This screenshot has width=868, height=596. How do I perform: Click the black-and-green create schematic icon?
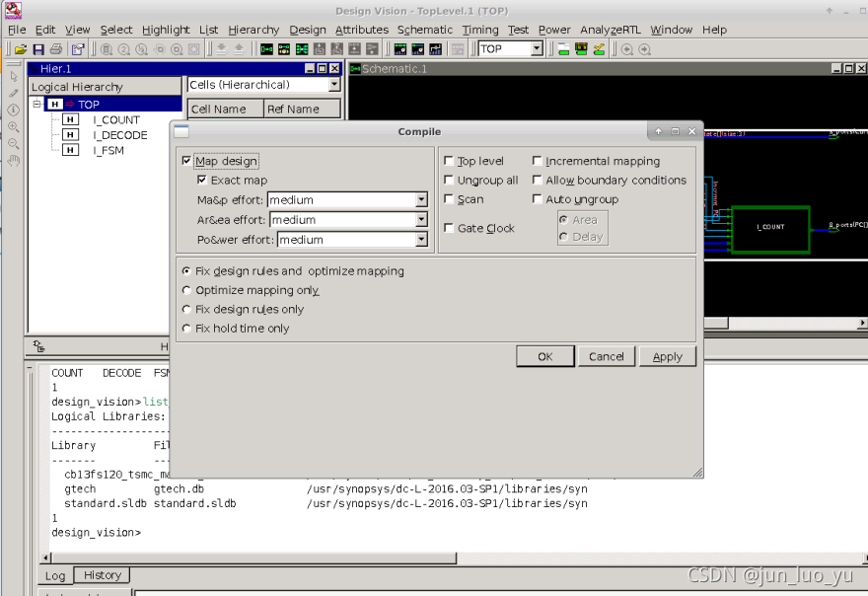pos(266,49)
